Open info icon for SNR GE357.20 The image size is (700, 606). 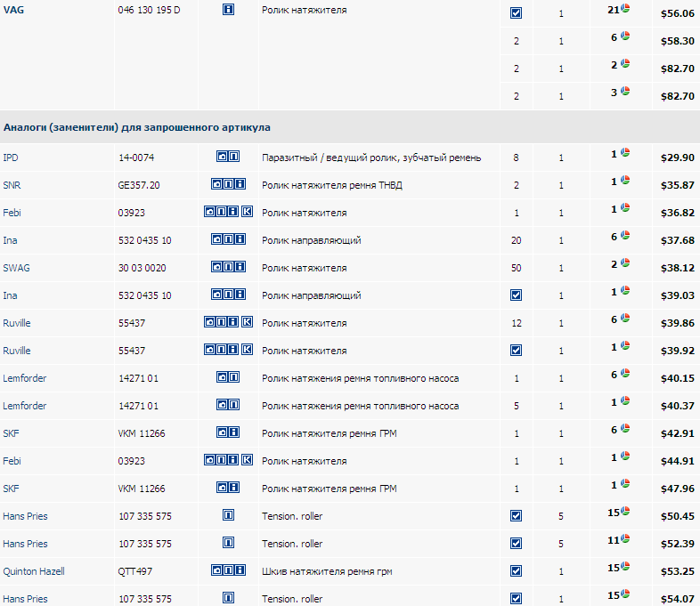240,183
